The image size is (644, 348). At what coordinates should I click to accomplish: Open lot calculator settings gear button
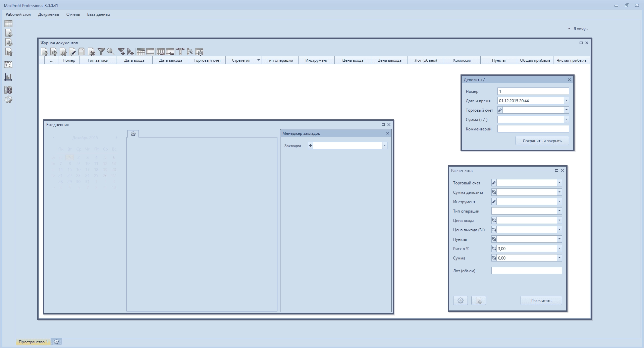pos(461,300)
